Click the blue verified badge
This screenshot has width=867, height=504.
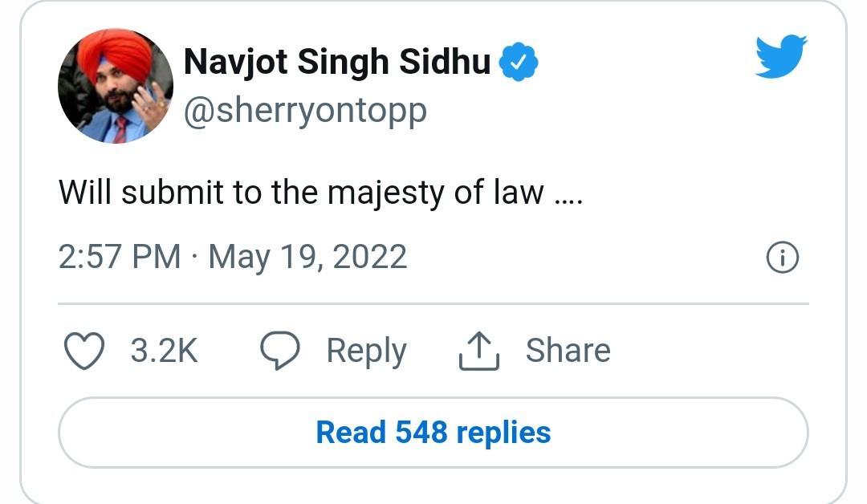coord(519,63)
